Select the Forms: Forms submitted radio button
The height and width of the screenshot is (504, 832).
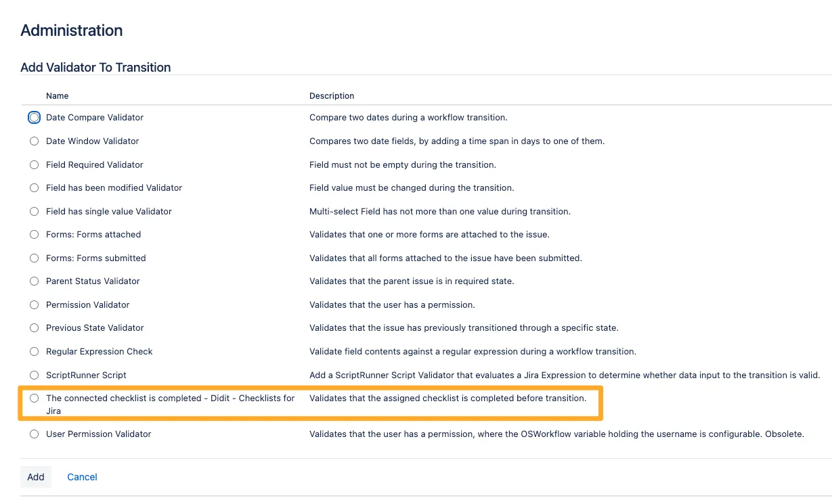[x=34, y=258]
